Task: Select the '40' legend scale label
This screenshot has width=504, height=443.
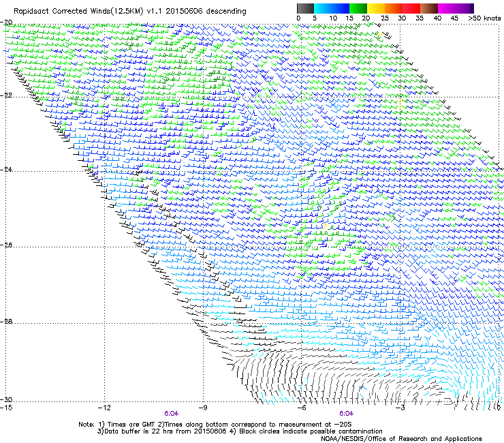Action: pos(437,18)
